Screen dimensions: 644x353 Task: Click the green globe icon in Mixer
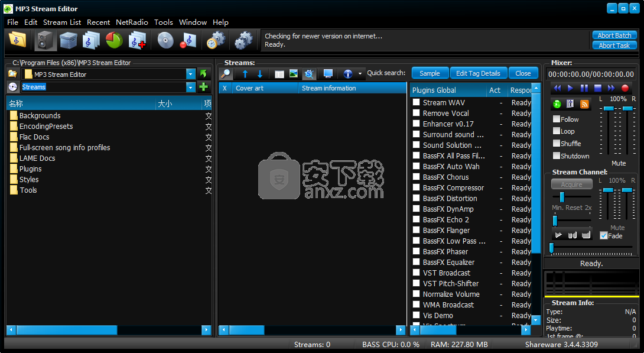[557, 104]
